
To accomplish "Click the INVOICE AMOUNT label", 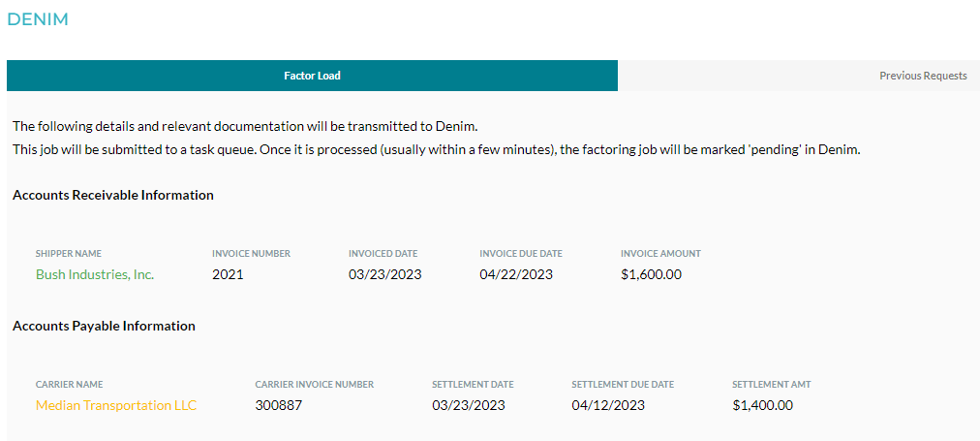I will 660,253.
